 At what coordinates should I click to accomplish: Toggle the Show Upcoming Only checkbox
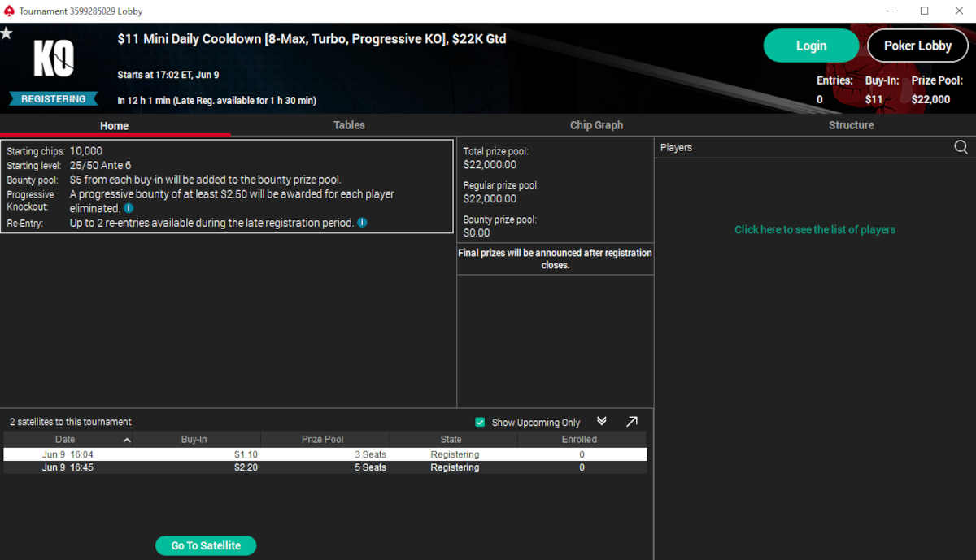pos(480,422)
